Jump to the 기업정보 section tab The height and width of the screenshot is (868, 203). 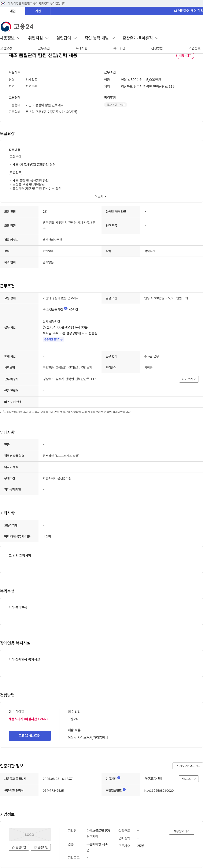point(195,48)
